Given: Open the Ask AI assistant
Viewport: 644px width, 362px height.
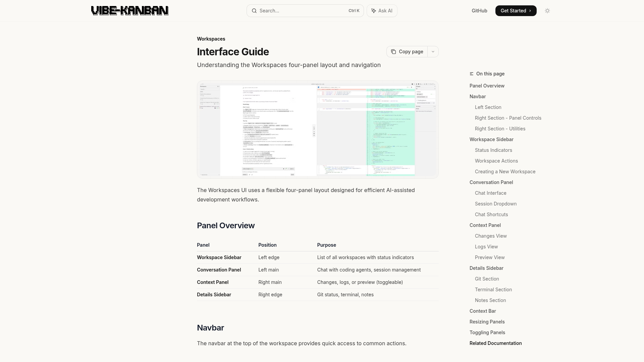Looking at the screenshot, I should [x=382, y=11].
